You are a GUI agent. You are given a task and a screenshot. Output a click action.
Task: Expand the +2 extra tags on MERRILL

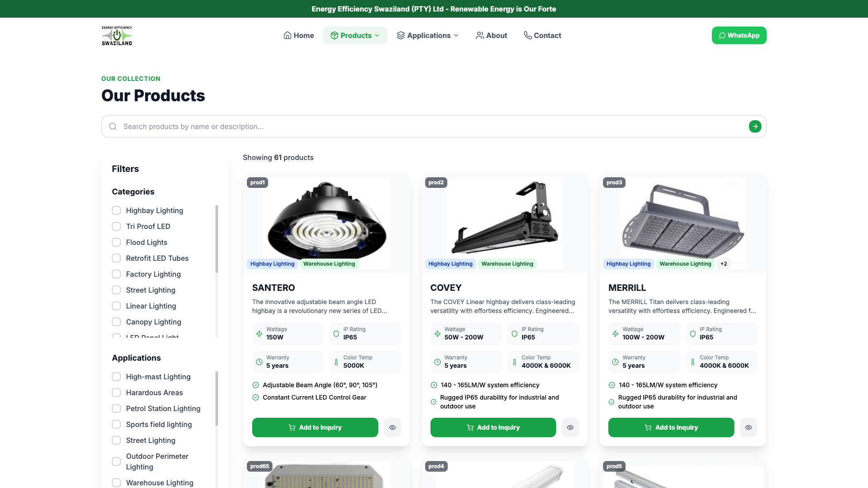coord(723,264)
